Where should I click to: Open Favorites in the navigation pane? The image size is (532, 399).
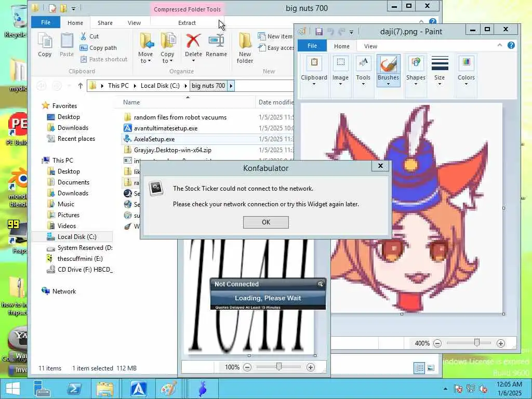[64, 106]
